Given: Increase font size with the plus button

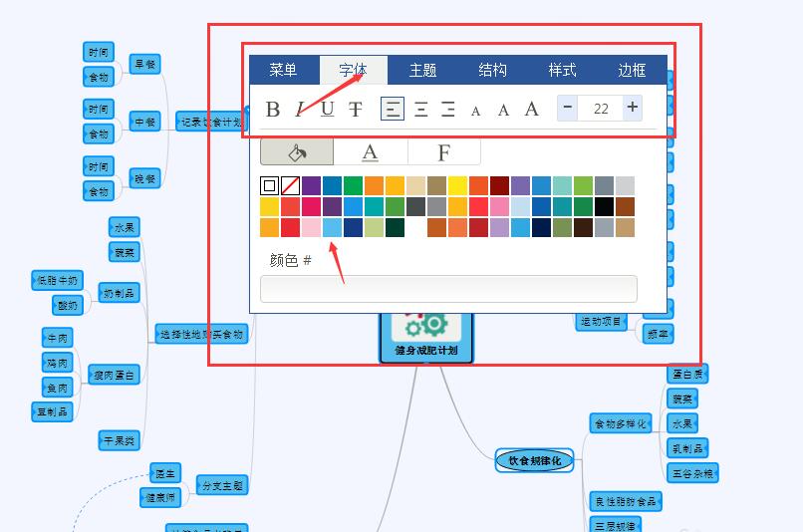Looking at the screenshot, I should pyautogui.click(x=632, y=108).
